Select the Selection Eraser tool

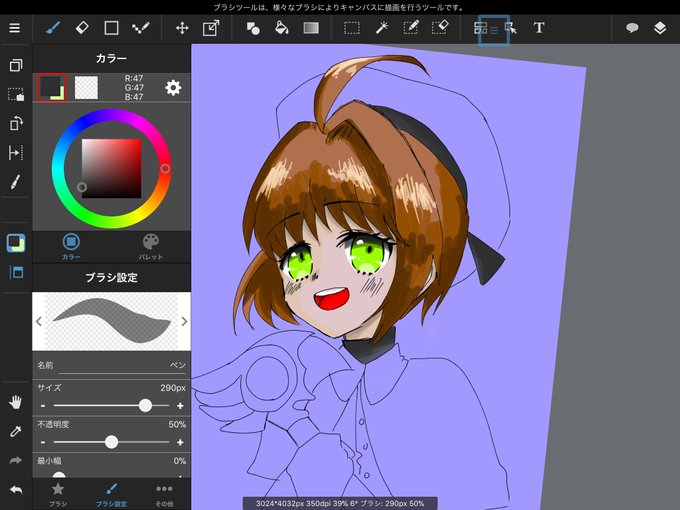coord(440,27)
